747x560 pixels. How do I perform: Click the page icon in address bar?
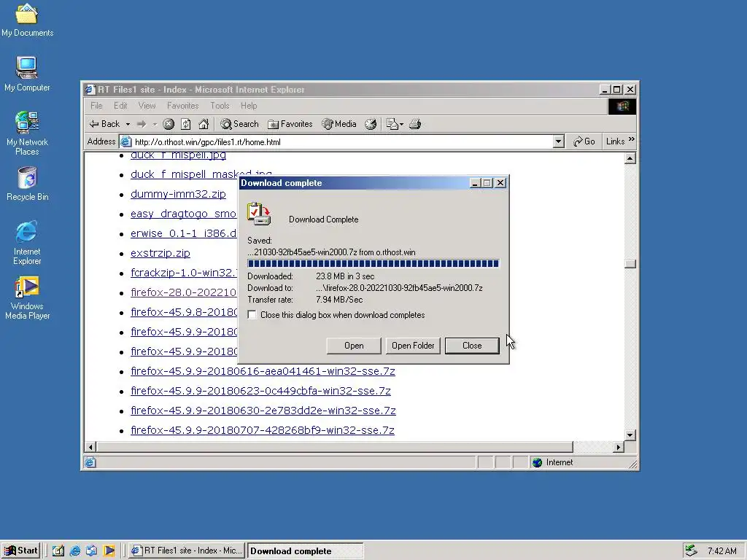tap(125, 141)
